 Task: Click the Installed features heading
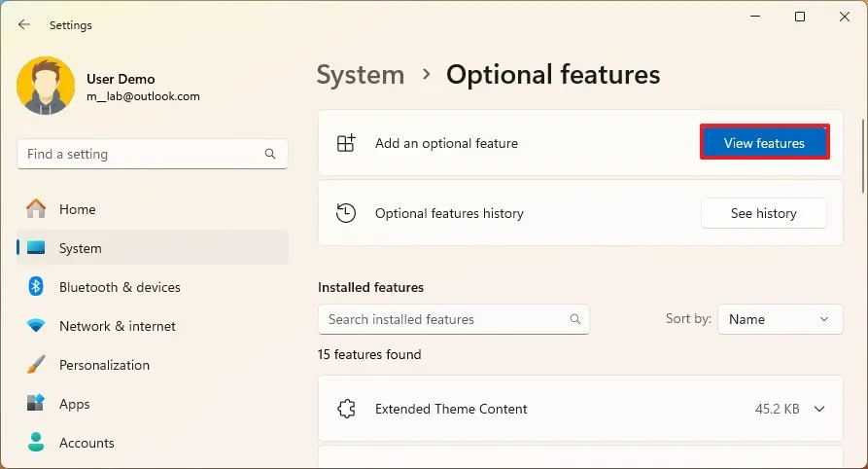pyautogui.click(x=371, y=287)
